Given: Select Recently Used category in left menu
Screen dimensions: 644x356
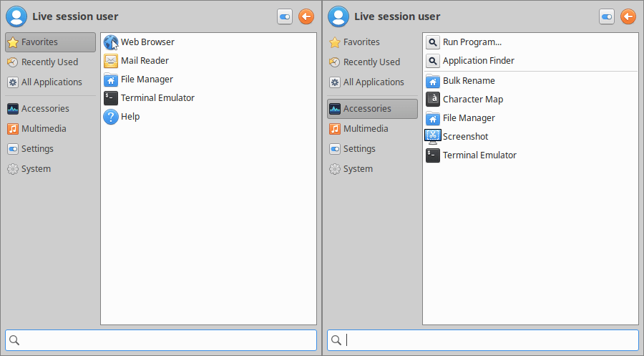Looking at the screenshot, I should 49,62.
